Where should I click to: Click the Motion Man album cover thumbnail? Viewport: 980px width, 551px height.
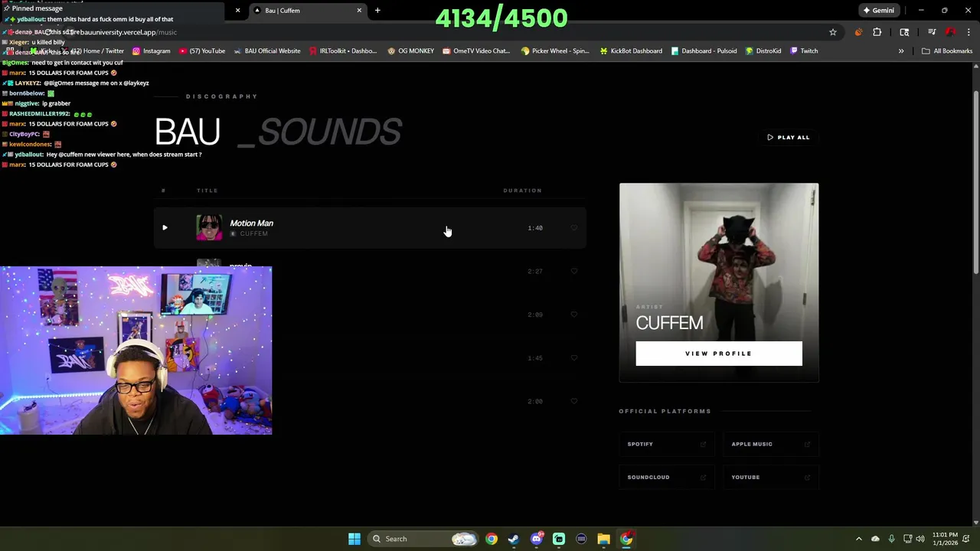209,227
